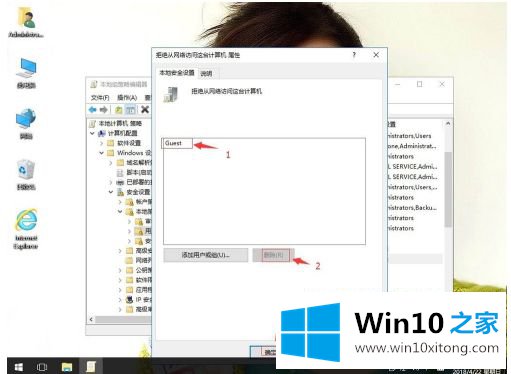Toggle the show/hide console tree toolbar icon
Screen dimensions: 511x374
(x=130, y=109)
